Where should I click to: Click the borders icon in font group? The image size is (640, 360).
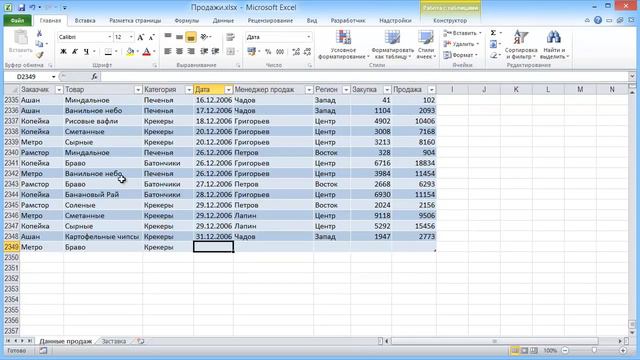tap(108, 52)
